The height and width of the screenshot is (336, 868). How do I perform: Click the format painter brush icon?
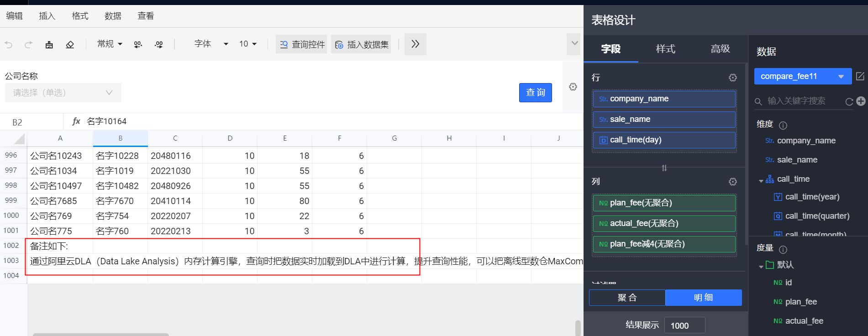pos(49,44)
